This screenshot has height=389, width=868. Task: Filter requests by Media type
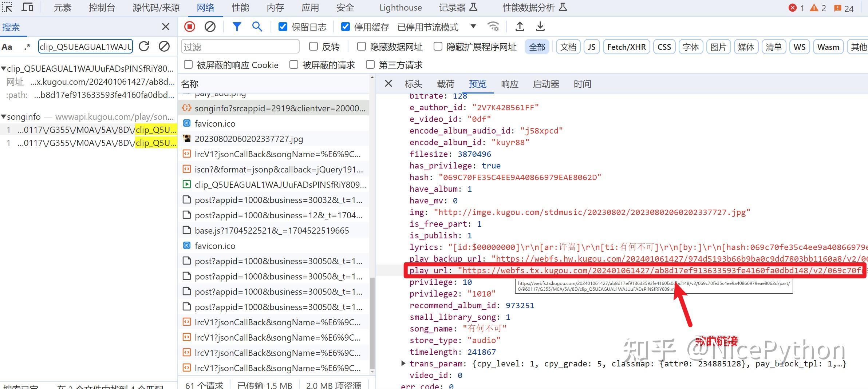click(746, 47)
